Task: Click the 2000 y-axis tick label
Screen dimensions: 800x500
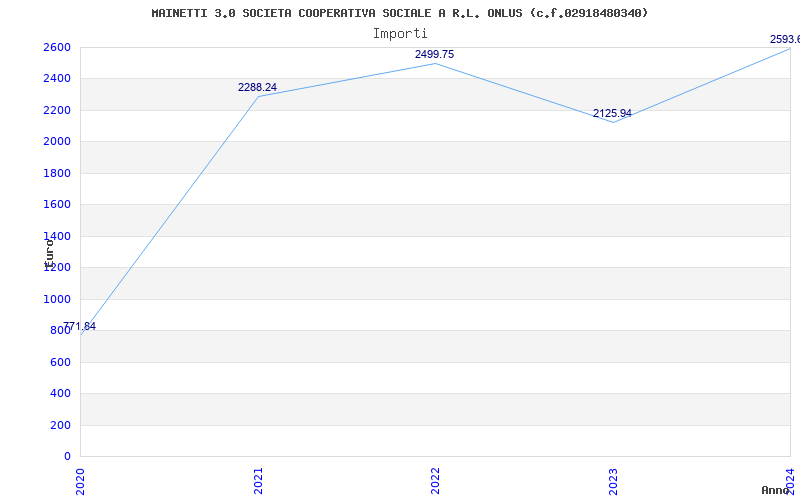Action: click(57, 141)
